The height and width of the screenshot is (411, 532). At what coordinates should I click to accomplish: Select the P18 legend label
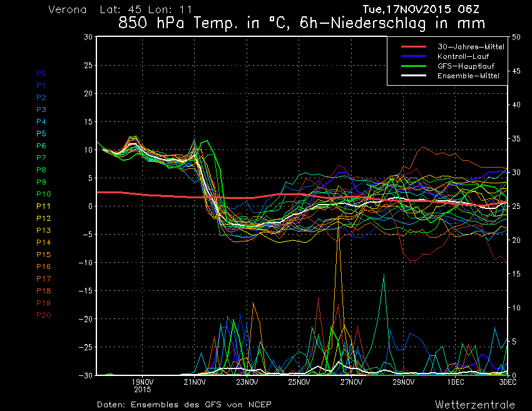click(43, 291)
